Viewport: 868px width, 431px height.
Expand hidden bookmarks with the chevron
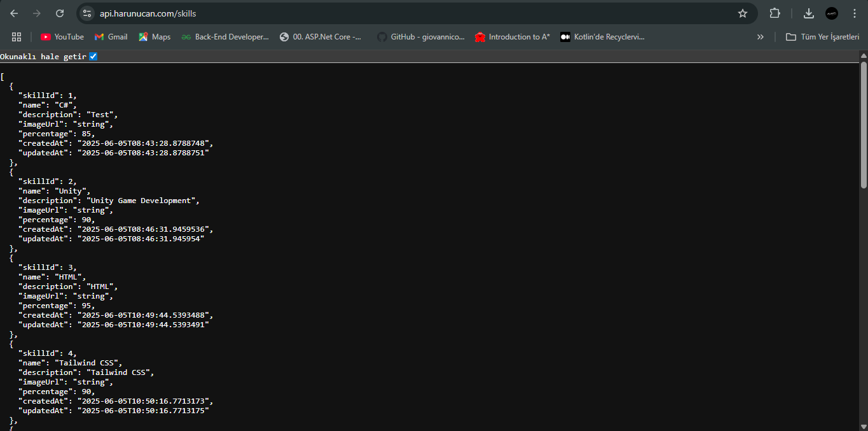click(761, 36)
